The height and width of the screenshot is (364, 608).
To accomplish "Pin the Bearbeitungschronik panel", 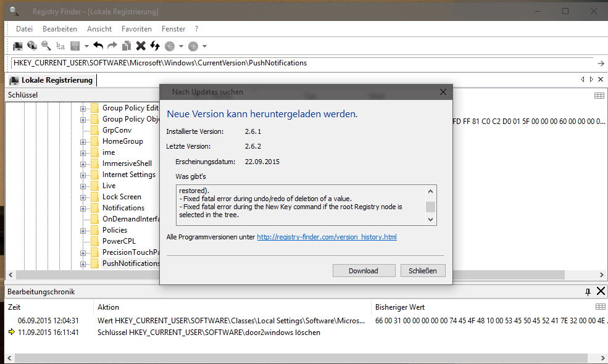I will click(x=588, y=292).
